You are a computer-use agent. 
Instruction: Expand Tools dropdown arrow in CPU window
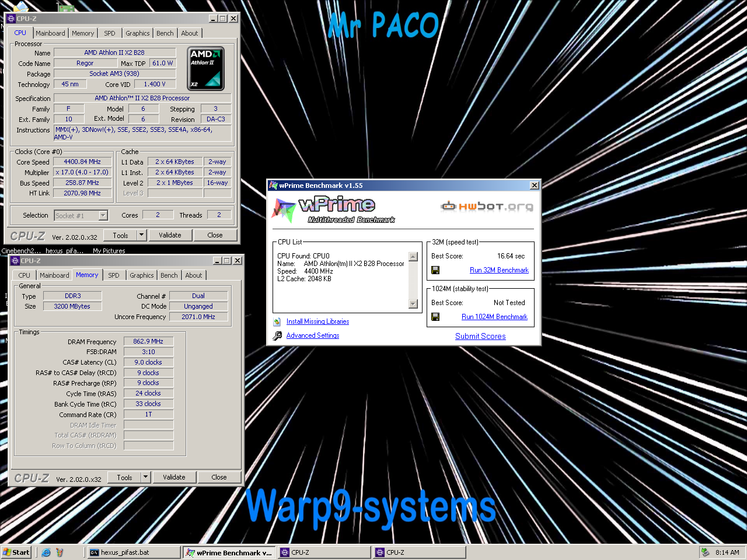[141, 235]
